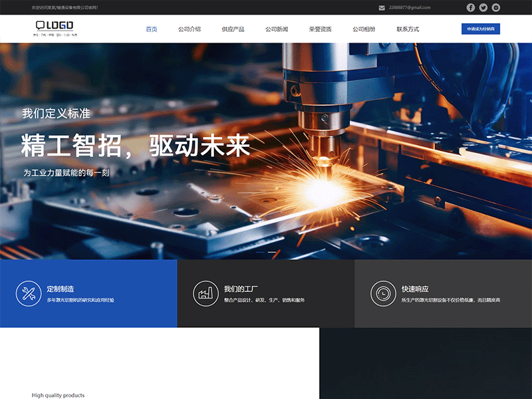This screenshot has height=399, width=532.
Task: Switch to the 联系方式 page
Action: click(408, 29)
